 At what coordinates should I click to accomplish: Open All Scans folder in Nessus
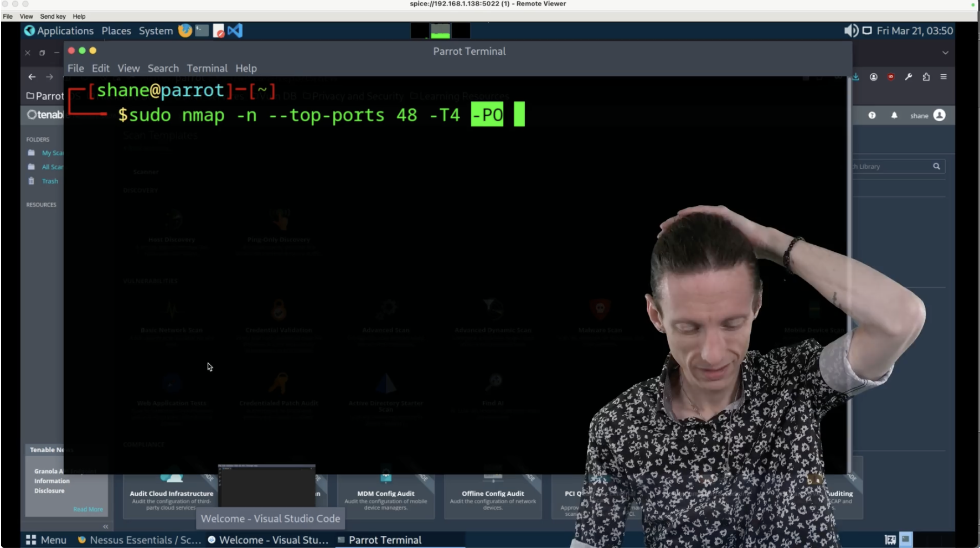pos(45,167)
